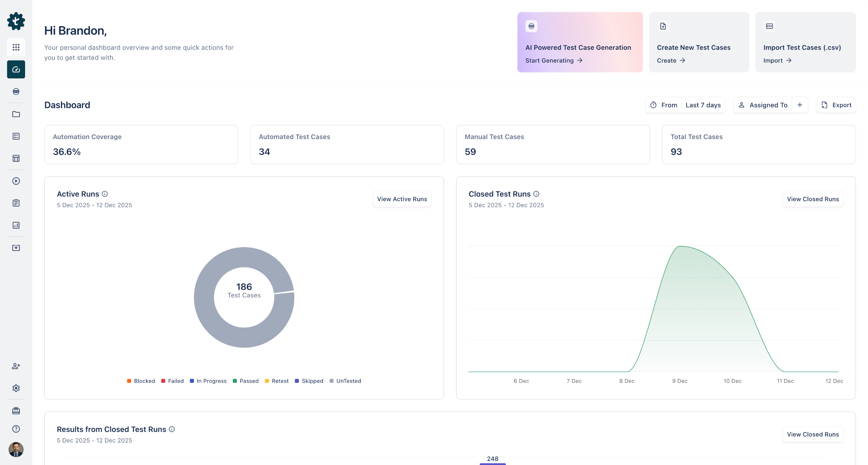Open the help question mark icon
The width and height of the screenshot is (868, 465).
(x=16, y=429)
